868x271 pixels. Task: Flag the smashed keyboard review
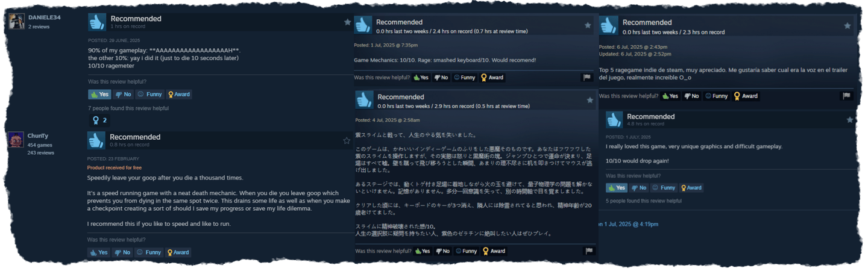tap(587, 78)
